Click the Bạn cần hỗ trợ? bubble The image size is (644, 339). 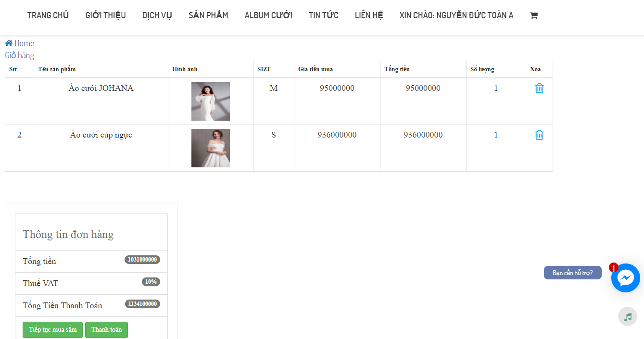573,273
